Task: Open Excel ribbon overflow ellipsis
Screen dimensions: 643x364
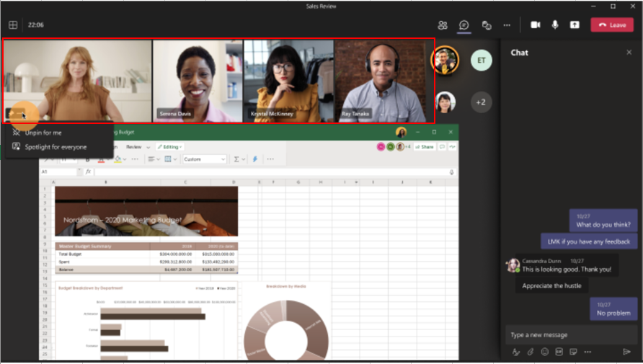Action: point(270,159)
